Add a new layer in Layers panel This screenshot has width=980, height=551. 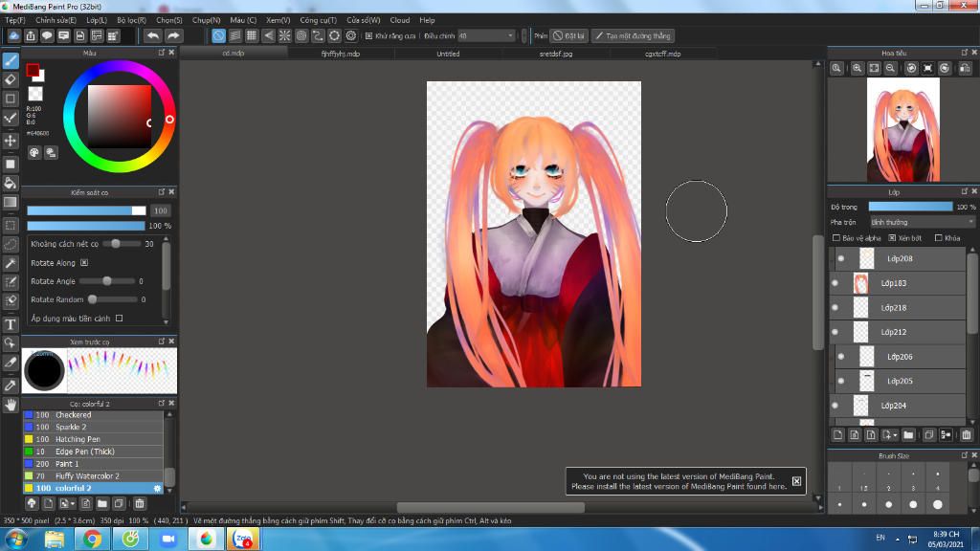click(x=838, y=435)
